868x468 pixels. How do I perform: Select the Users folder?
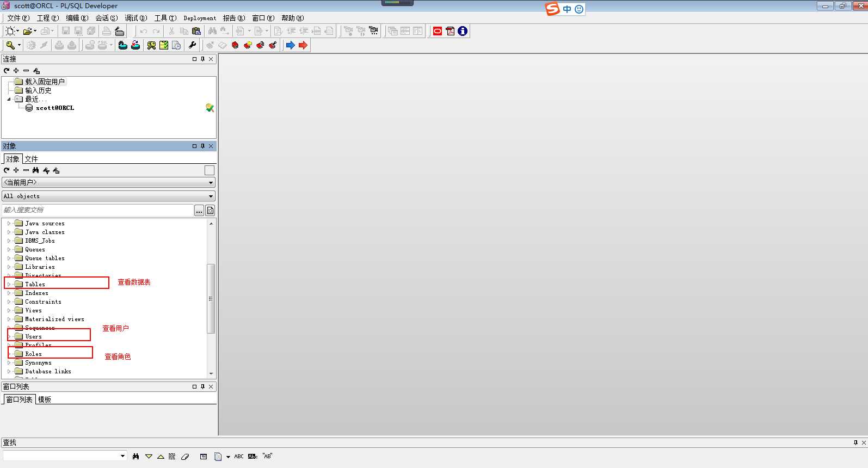pyautogui.click(x=33, y=336)
